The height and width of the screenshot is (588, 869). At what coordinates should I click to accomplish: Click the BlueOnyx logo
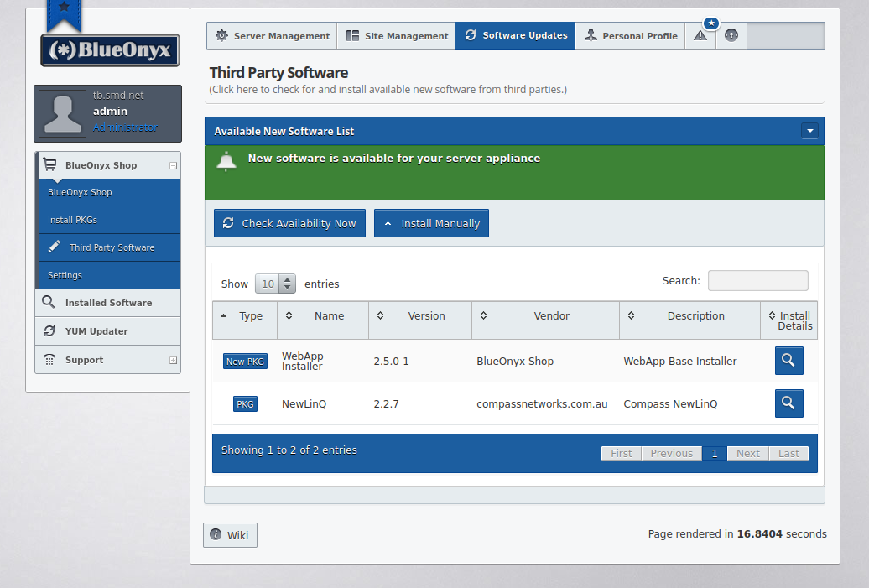110,50
